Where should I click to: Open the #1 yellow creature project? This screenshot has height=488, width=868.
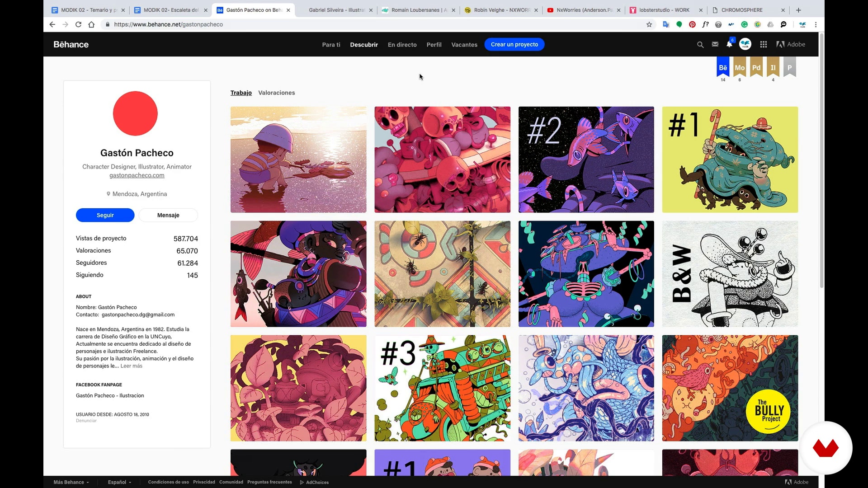[x=730, y=160]
